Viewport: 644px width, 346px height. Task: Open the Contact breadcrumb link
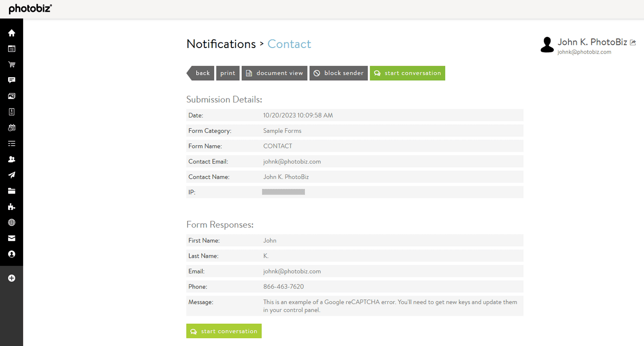click(x=289, y=44)
